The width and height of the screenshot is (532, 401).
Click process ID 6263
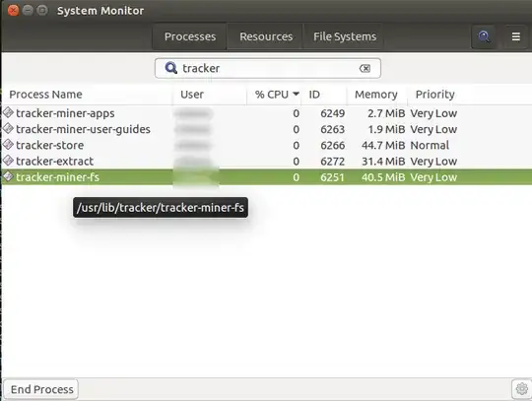pyautogui.click(x=333, y=129)
